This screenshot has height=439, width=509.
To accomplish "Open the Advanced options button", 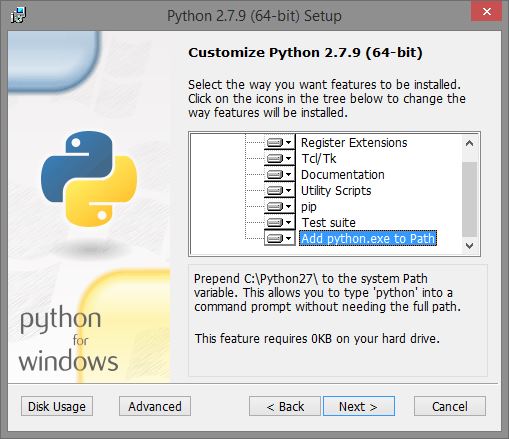I will point(155,406).
